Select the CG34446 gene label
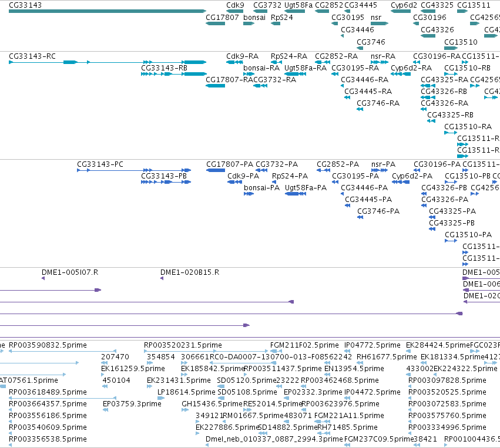This screenshot has height=448, width=500. (357, 30)
